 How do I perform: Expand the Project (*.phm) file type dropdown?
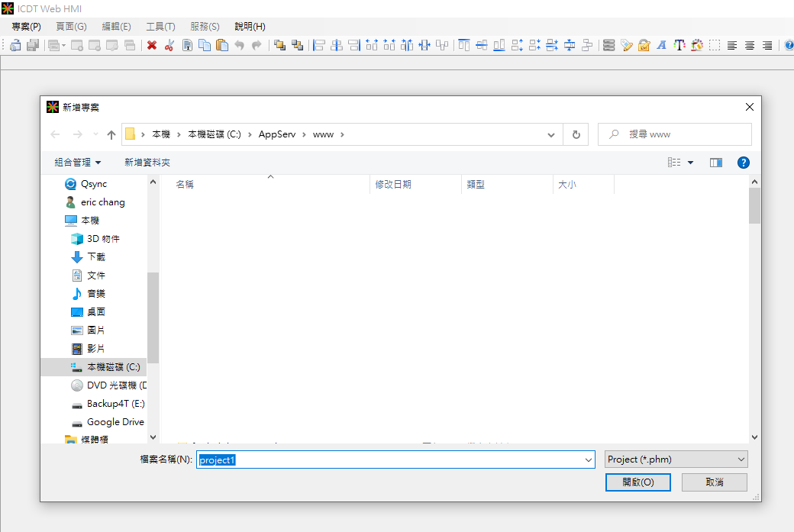coord(675,459)
